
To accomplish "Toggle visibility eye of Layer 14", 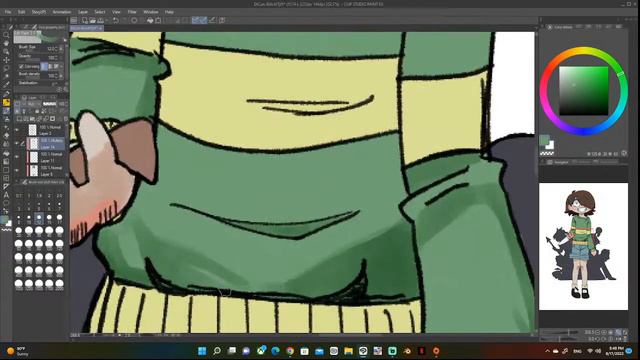I will [x=17, y=144].
